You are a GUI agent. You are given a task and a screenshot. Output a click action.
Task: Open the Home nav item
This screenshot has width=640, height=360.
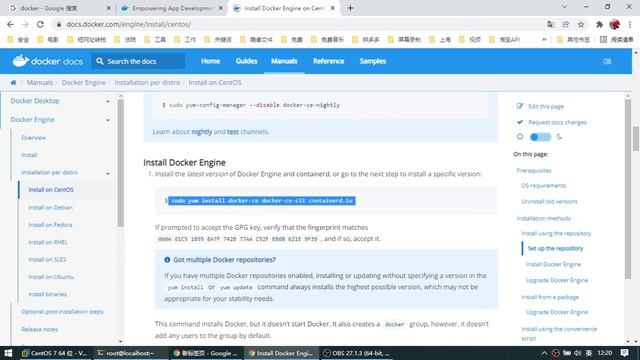(211, 61)
